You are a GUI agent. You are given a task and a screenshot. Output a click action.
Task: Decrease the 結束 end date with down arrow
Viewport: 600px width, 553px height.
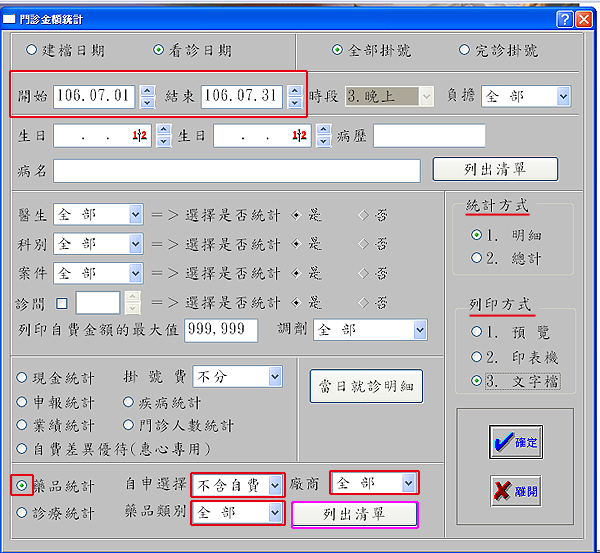point(294,102)
